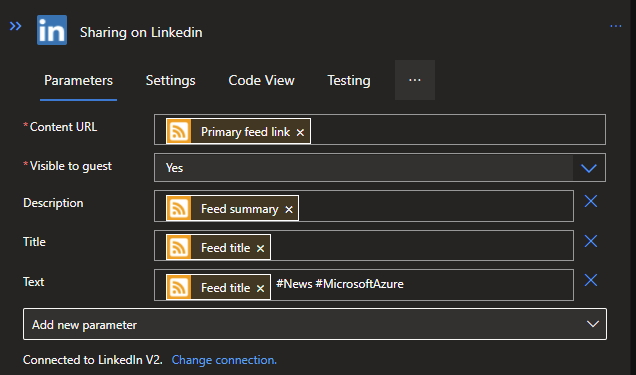Delete the Description parameter
This screenshot has height=375, width=636.
click(x=591, y=201)
